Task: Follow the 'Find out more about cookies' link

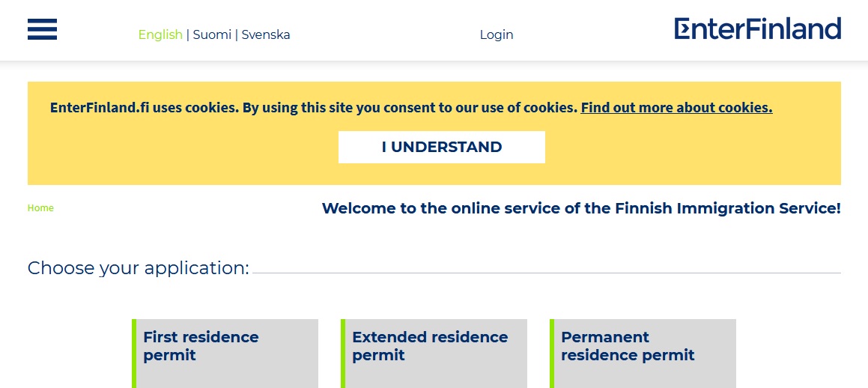Action: click(x=676, y=107)
